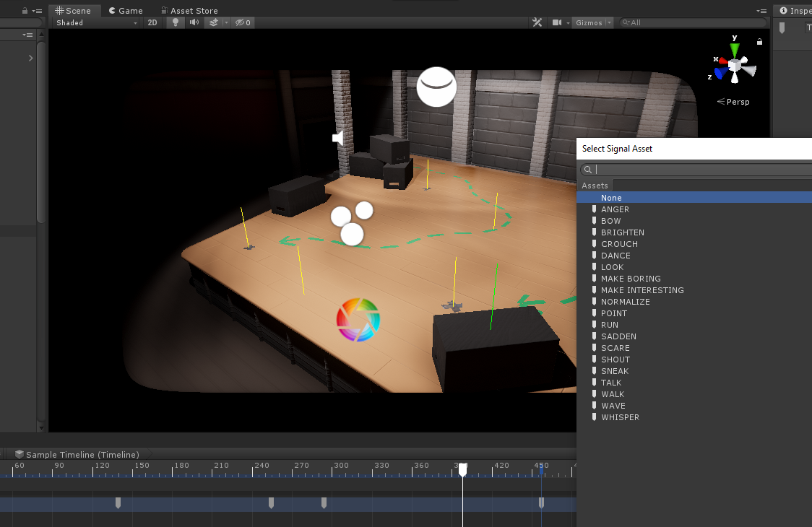Image resolution: width=812 pixels, height=527 pixels.
Task: Toggle 2D view mode
Action: (x=152, y=23)
